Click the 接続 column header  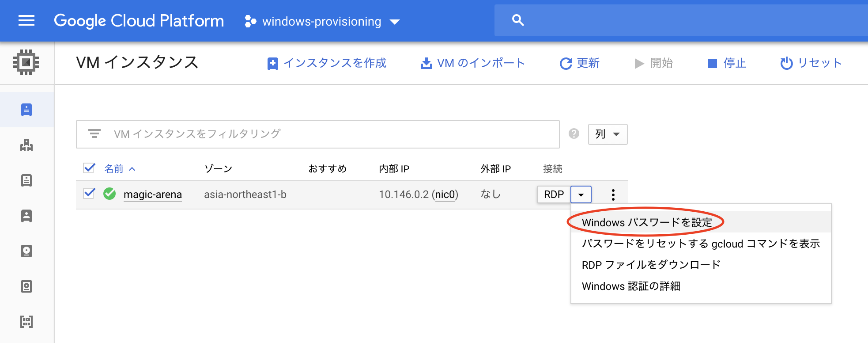click(552, 169)
